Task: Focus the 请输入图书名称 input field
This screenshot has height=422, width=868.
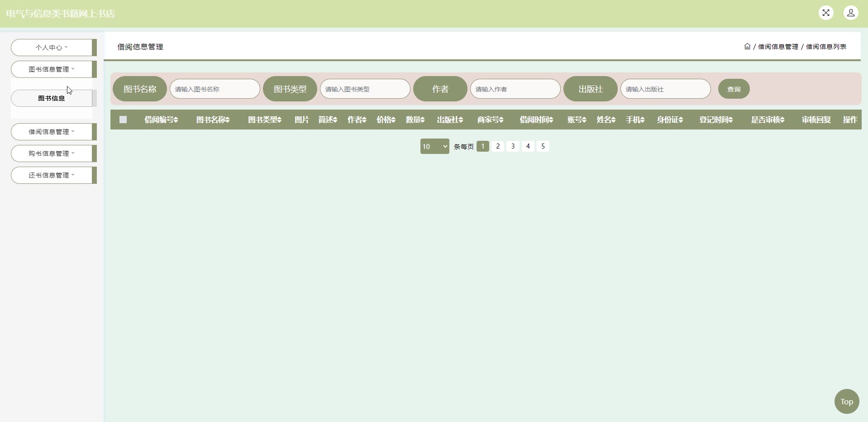Action: (x=215, y=89)
